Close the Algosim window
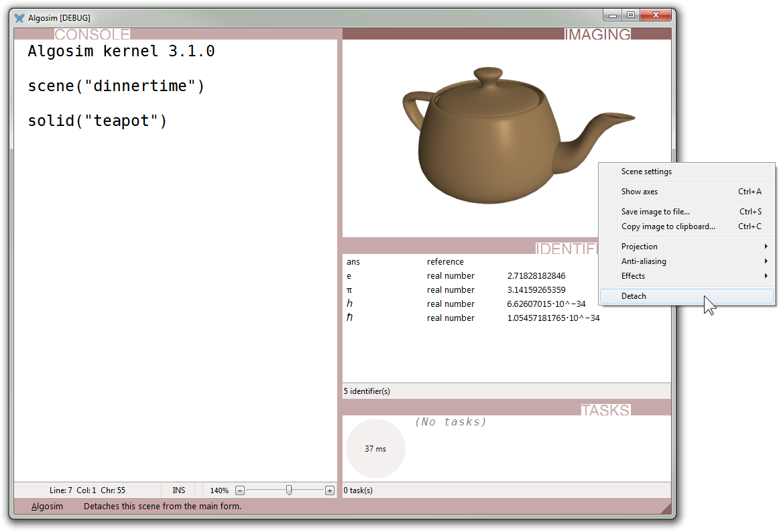The width and height of the screenshot is (779, 532). pos(656,14)
